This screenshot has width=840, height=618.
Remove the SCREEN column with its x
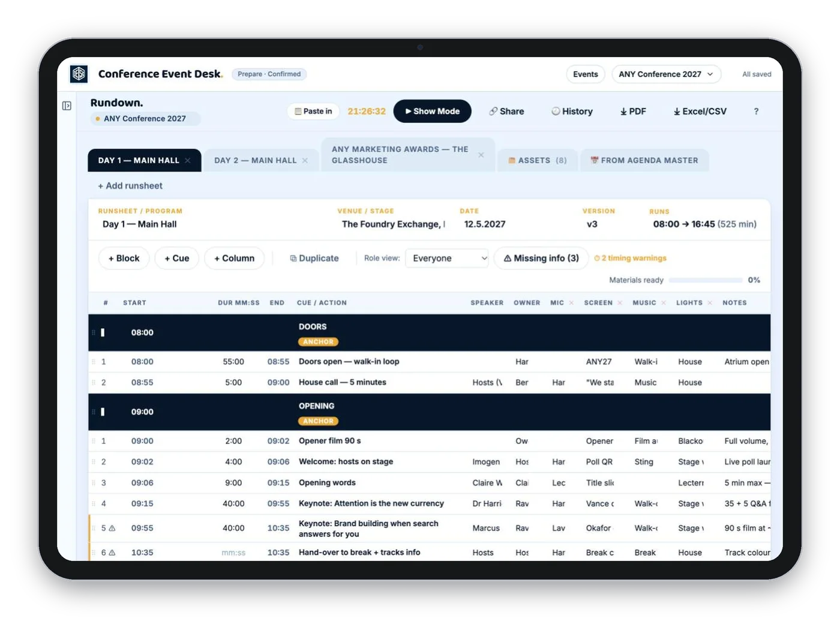620,303
